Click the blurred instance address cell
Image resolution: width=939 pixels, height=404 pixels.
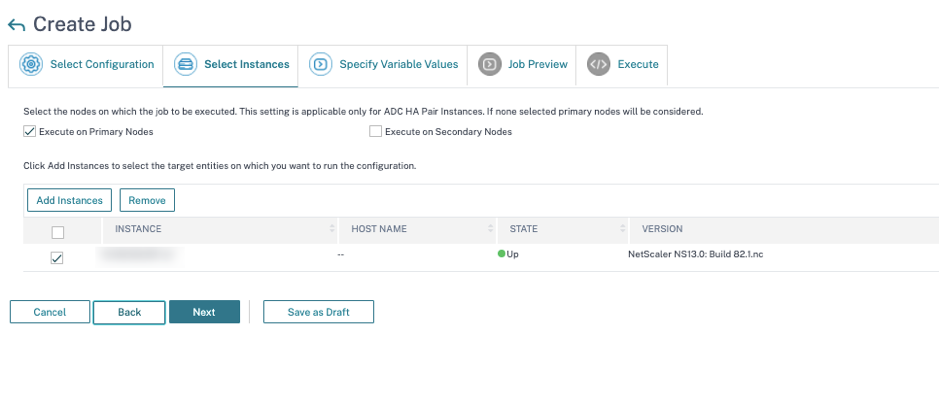point(139,254)
